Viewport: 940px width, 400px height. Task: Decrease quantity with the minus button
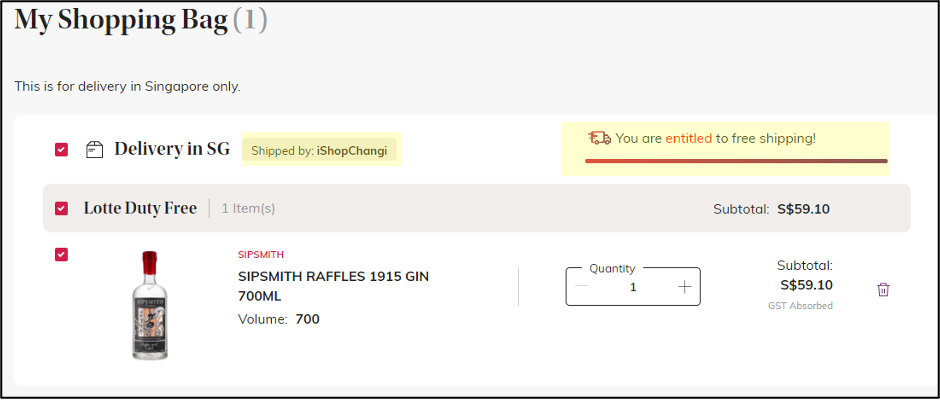click(582, 287)
